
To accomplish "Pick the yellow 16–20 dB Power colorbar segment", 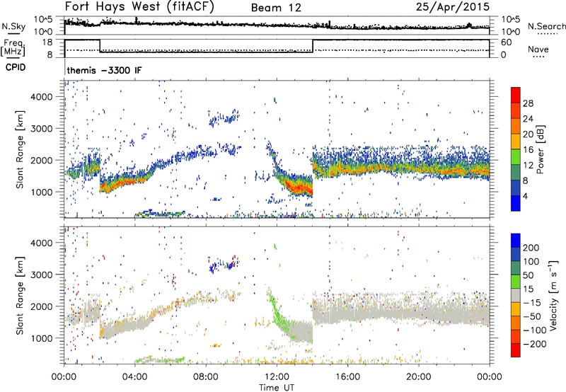I will pos(516,141).
